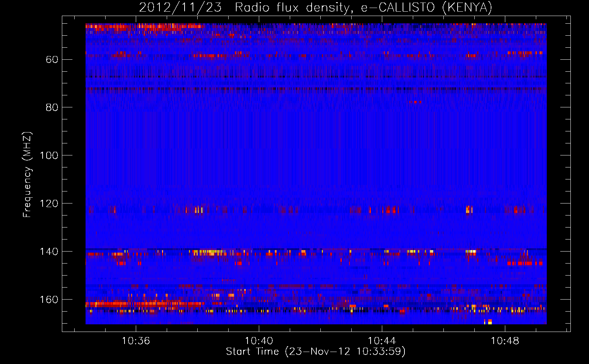Click the '10:44' time tick label
This screenshot has width=589, height=364.
coord(382,341)
